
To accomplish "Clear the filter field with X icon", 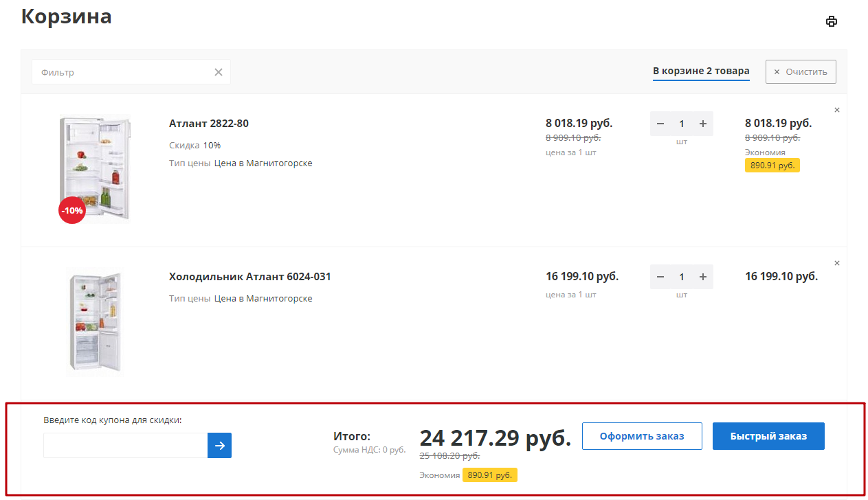I will coord(219,72).
